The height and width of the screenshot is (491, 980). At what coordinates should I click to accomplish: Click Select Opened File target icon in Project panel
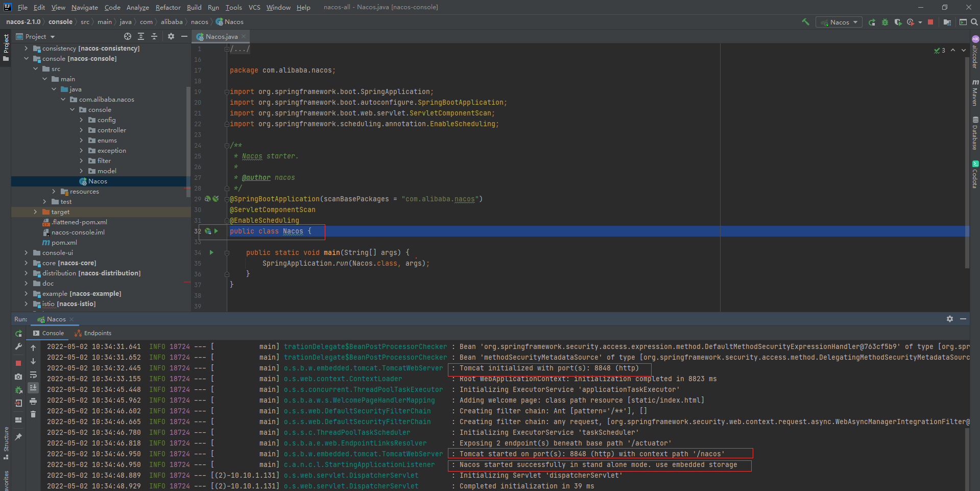[x=128, y=36]
